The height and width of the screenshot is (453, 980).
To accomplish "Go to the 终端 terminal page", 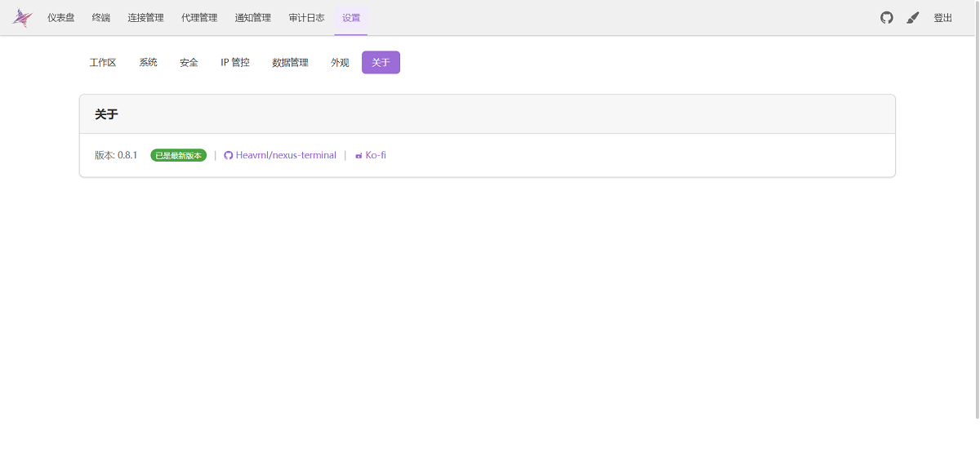I will pyautogui.click(x=101, y=18).
